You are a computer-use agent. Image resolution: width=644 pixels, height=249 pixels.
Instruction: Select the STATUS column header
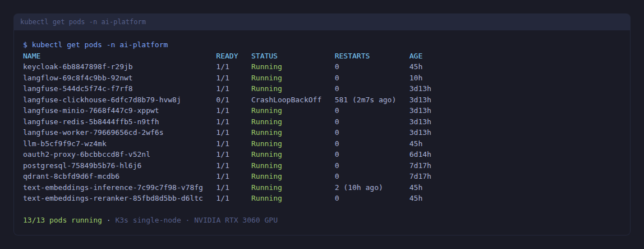point(264,56)
